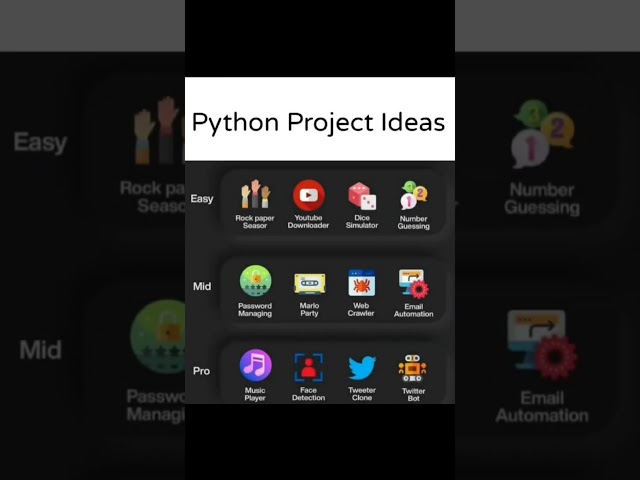
Task: Choose the Face Detection scan icon
Action: pyautogui.click(x=309, y=367)
